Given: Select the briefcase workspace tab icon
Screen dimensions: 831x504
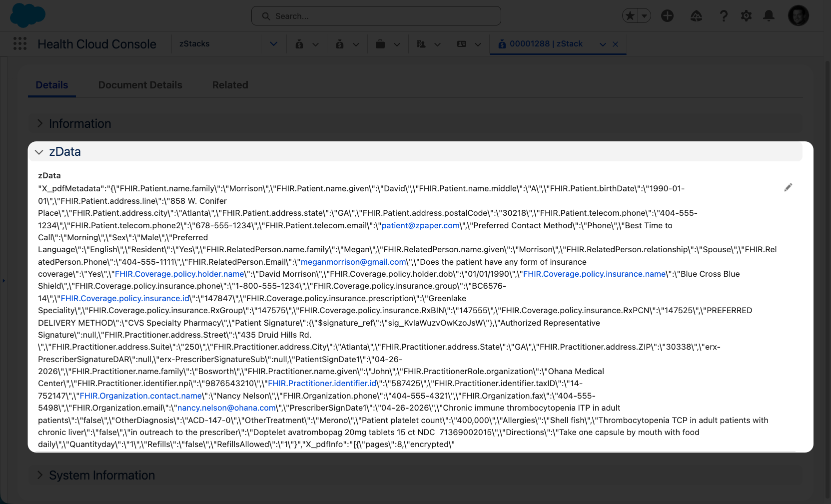Looking at the screenshot, I should point(380,44).
